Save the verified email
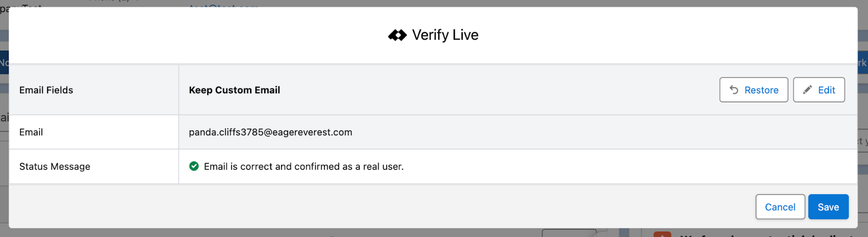 828,207
